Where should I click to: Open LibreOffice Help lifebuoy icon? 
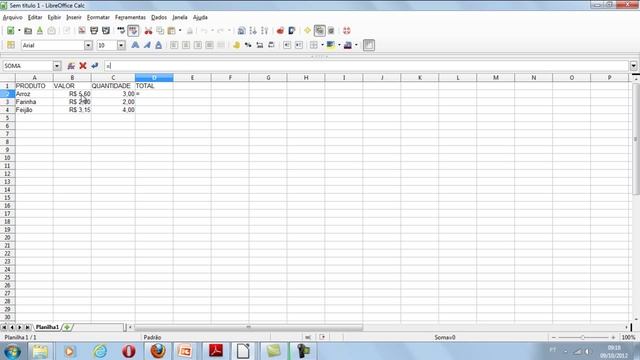click(347, 31)
